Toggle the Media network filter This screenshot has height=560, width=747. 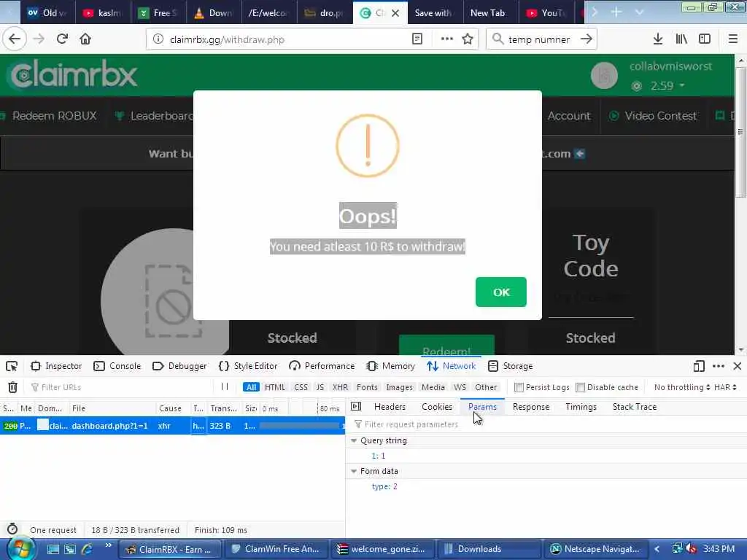pyautogui.click(x=433, y=387)
